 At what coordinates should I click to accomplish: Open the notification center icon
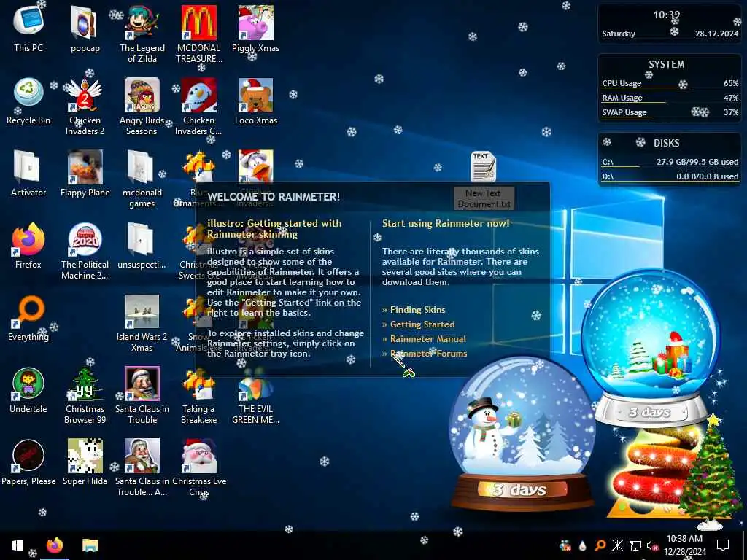pyautogui.click(x=723, y=545)
